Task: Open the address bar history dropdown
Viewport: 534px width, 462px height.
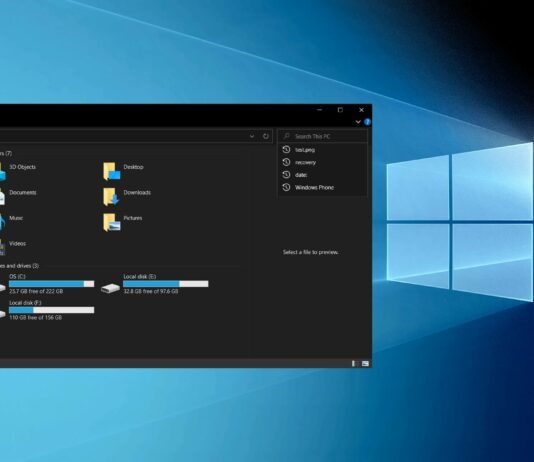Action: 252,136
